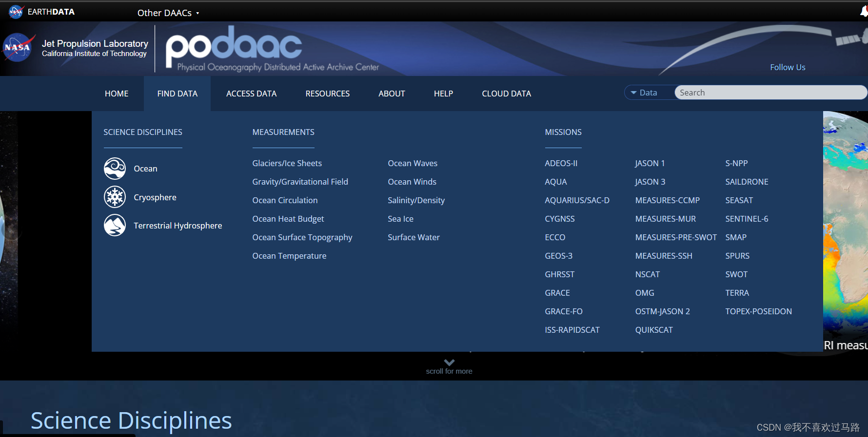Select the ECCO mission

[555, 237]
